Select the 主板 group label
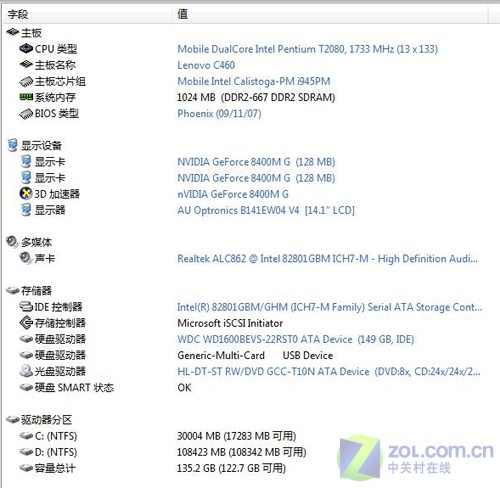Screen dimensions: 500x488 pyautogui.click(x=31, y=33)
